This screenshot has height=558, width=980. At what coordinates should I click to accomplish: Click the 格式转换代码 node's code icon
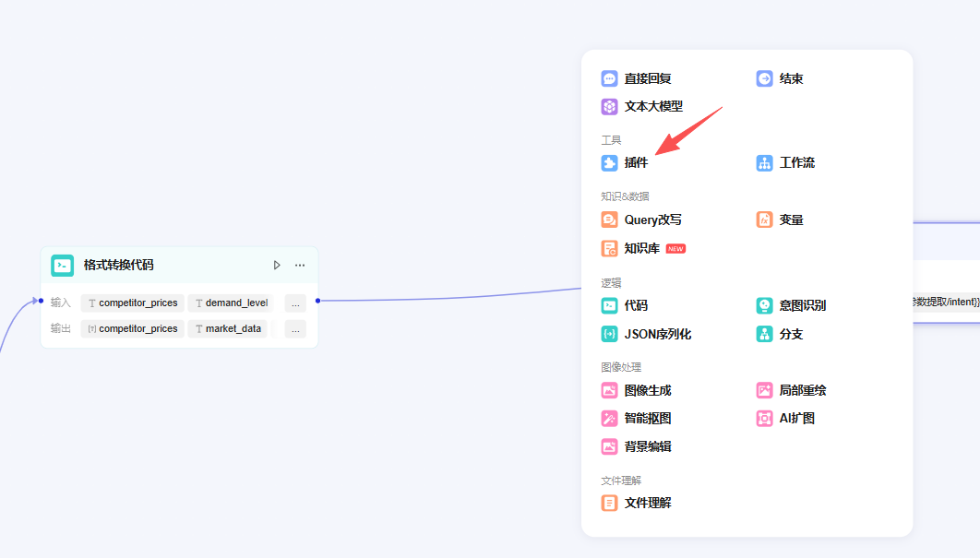(x=63, y=266)
